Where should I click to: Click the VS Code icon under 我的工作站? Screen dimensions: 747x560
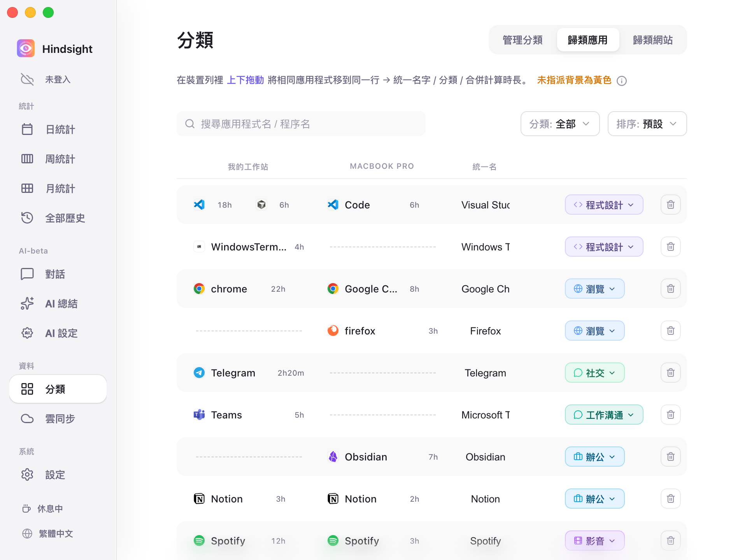click(199, 205)
